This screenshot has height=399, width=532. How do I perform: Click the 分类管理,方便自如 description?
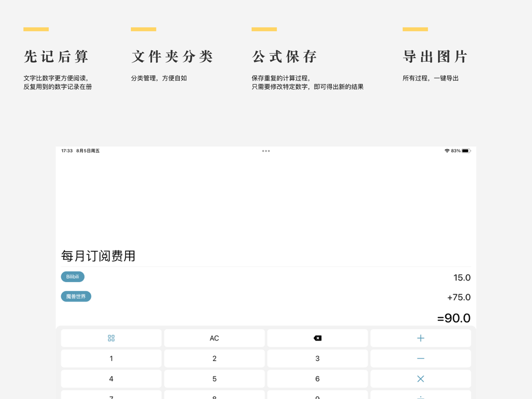[159, 78]
